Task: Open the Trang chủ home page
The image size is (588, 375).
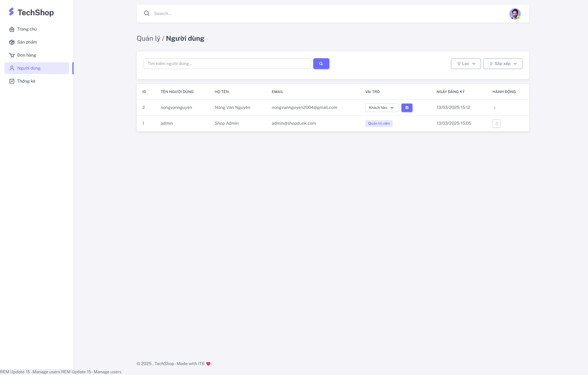Action: 27,29
